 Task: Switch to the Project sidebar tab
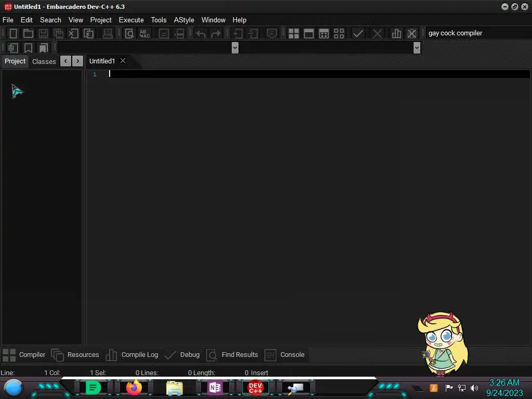(15, 61)
